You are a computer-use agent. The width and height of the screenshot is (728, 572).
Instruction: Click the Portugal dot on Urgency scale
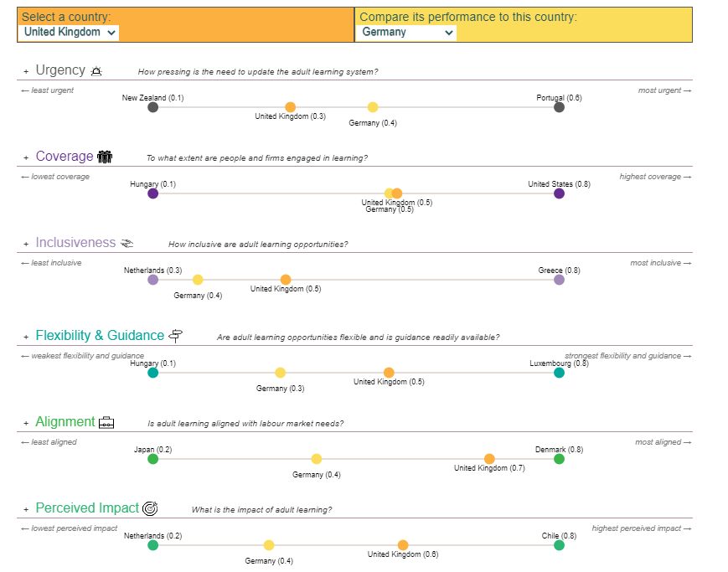click(x=559, y=107)
